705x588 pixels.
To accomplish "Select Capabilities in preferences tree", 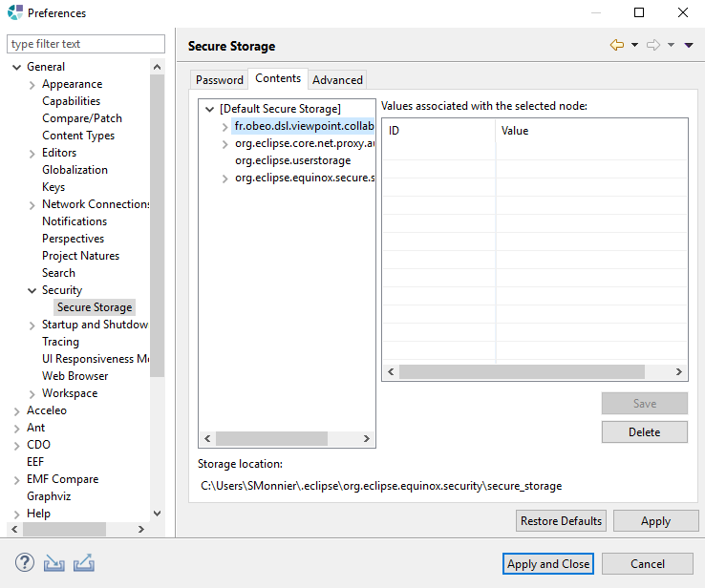I will pyautogui.click(x=71, y=101).
